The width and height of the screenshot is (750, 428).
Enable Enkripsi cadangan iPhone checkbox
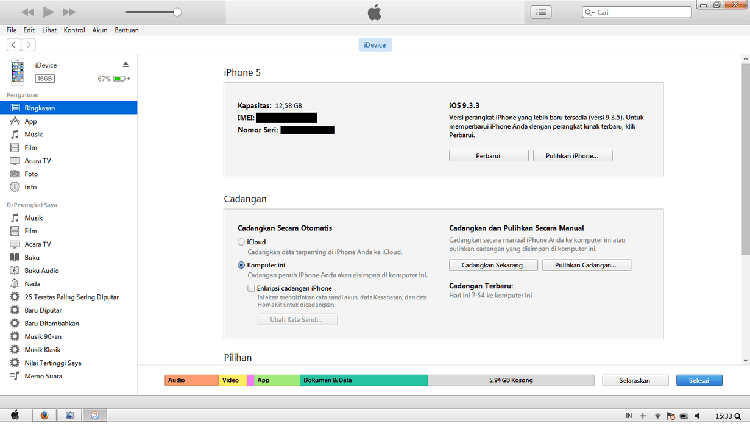(x=251, y=288)
